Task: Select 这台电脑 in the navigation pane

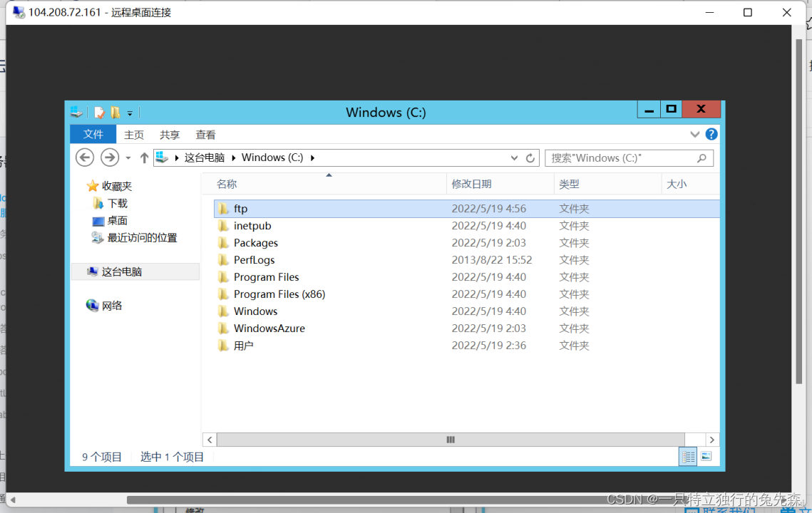Action: pos(135,271)
